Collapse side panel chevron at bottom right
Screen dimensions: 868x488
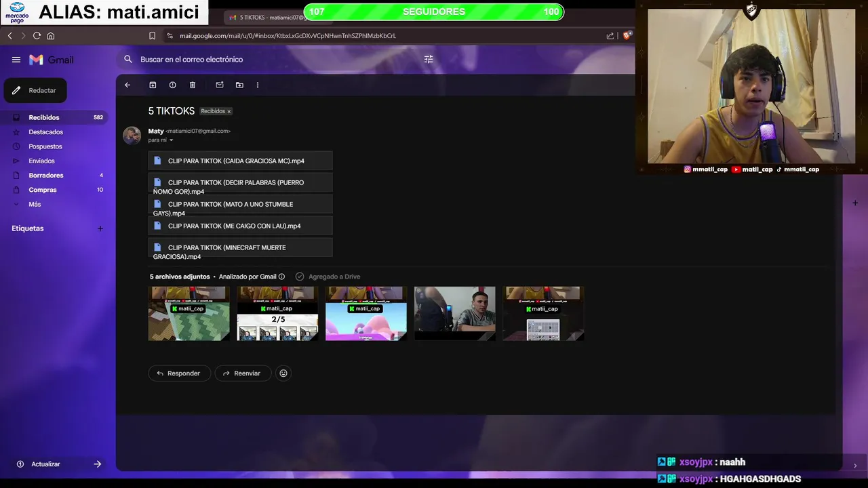pos(855,466)
